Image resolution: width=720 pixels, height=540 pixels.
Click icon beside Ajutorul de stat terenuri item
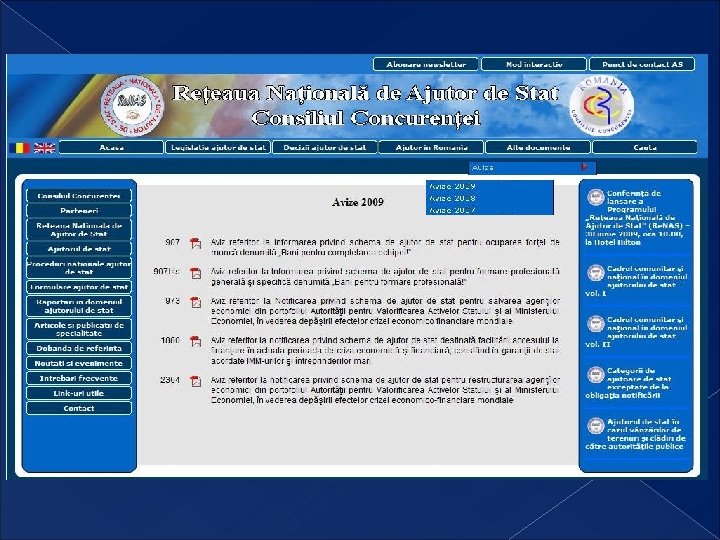click(x=596, y=426)
